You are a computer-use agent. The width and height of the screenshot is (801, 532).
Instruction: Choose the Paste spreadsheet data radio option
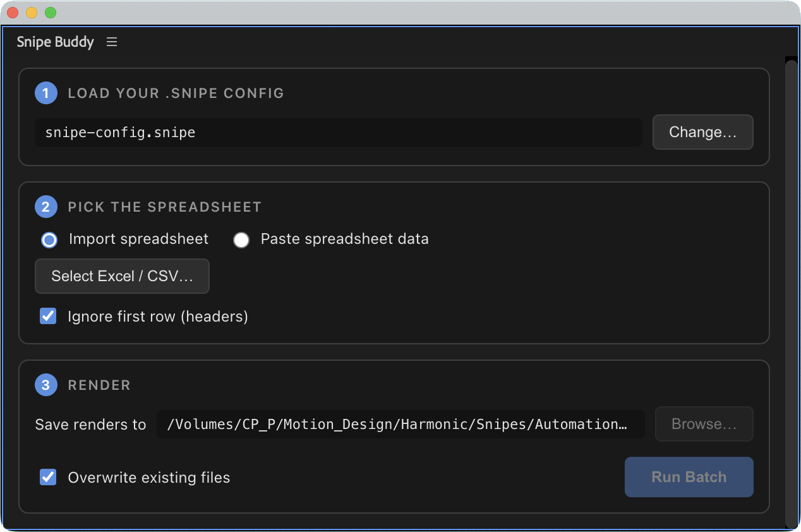(241, 240)
